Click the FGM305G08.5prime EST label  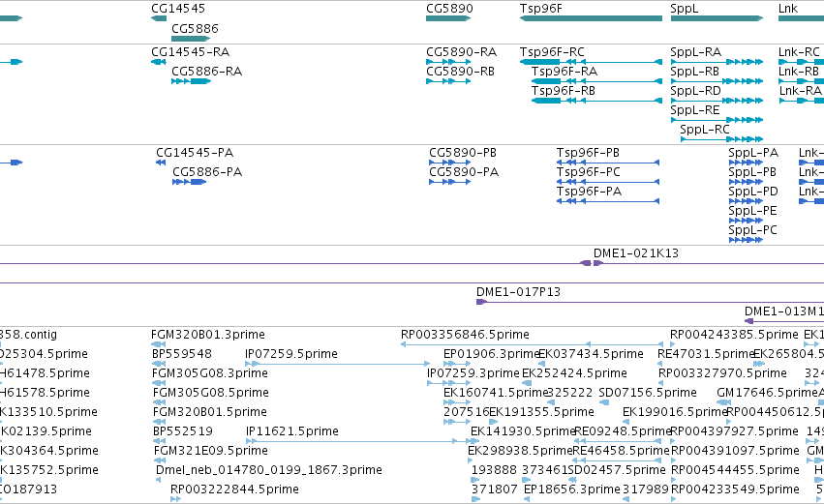(211, 393)
